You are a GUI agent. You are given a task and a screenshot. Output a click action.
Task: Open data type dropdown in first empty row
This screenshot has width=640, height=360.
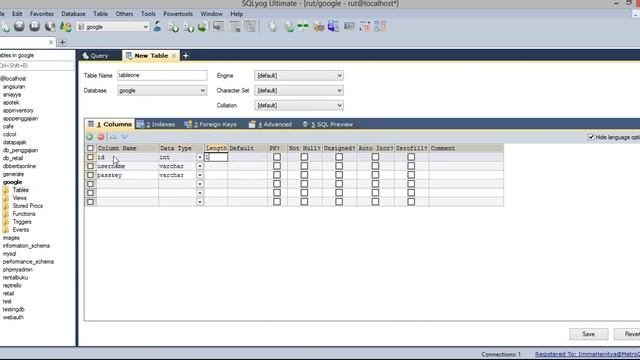point(200,184)
